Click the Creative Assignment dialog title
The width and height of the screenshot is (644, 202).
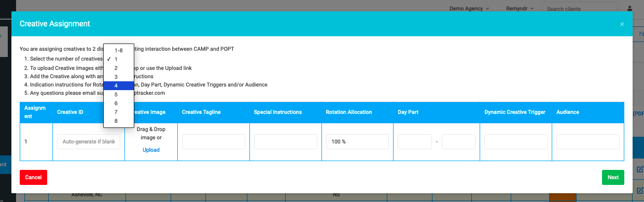click(x=55, y=24)
